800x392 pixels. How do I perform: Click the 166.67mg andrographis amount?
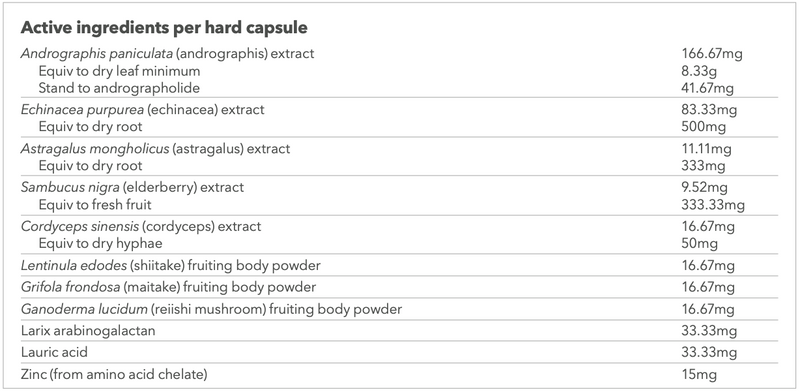(712, 53)
